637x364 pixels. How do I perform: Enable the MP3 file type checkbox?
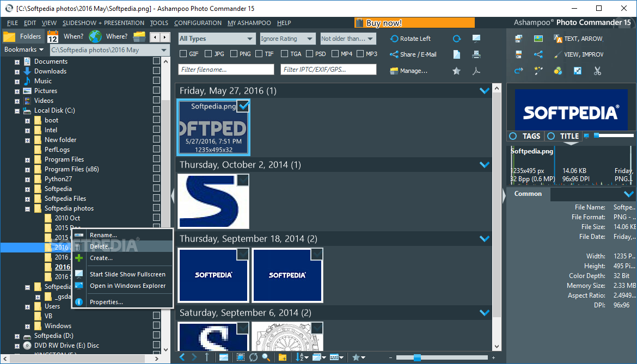pos(360,53)
